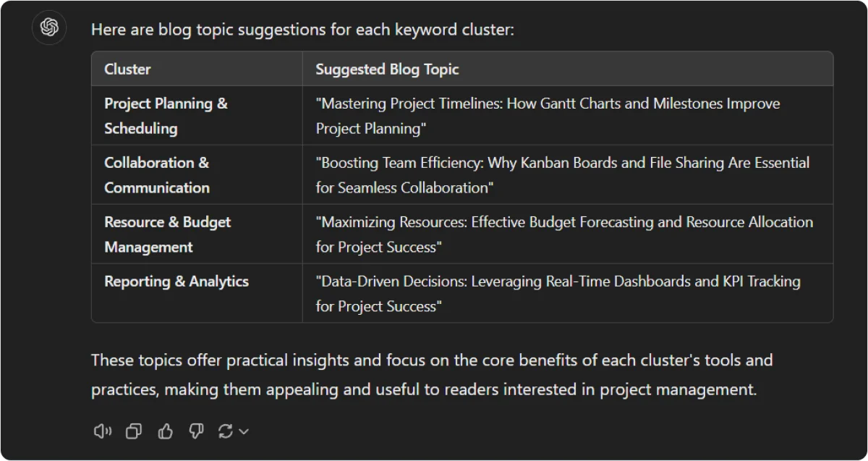The image size is (868, 461).
Task: Click the Reporting & Analytics cell
Action: pos(197,293)
